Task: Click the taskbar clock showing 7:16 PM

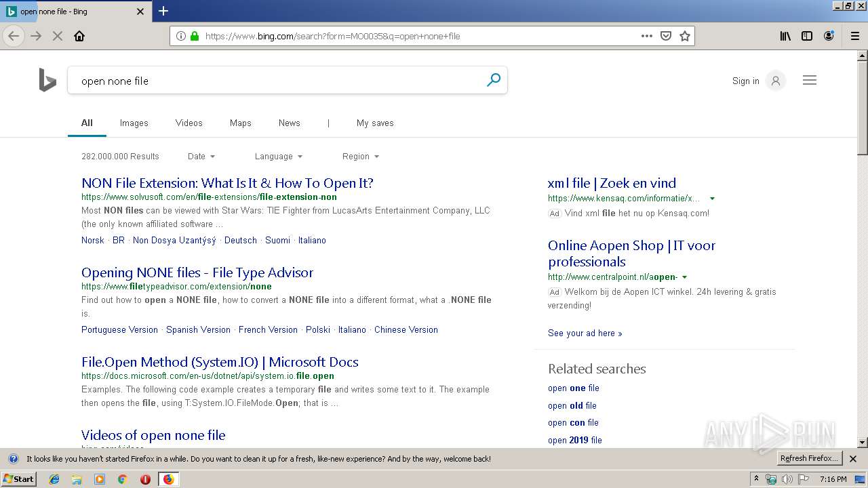Action: point(833,479)
